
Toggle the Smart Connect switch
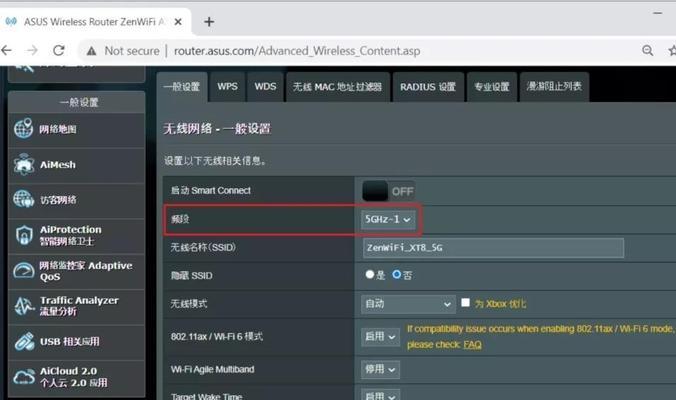[x=388, y=191]
